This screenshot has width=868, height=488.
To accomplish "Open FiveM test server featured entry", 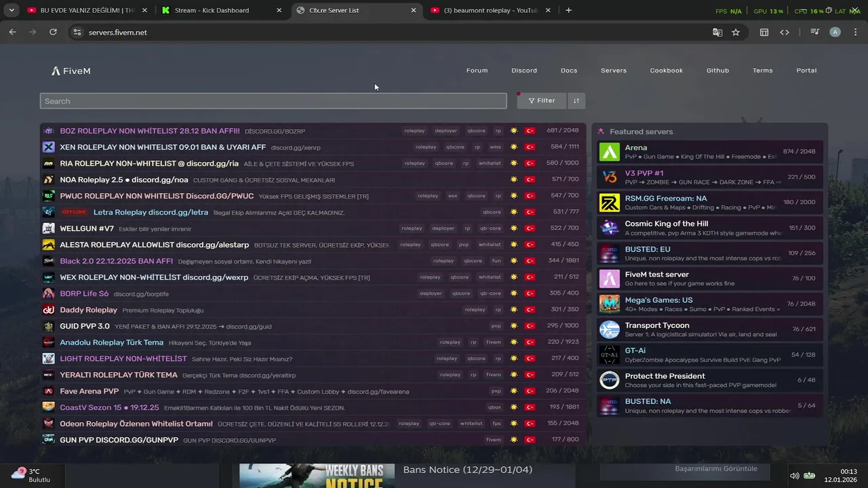I will pyautogui.click(x=710, y=279).
